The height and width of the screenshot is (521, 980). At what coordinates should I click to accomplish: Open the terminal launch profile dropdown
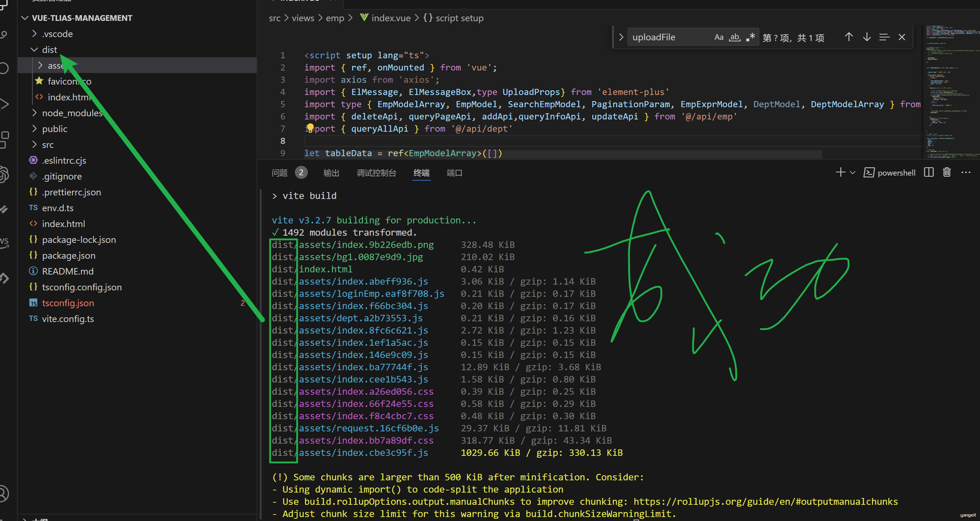[x=853, y=173]
